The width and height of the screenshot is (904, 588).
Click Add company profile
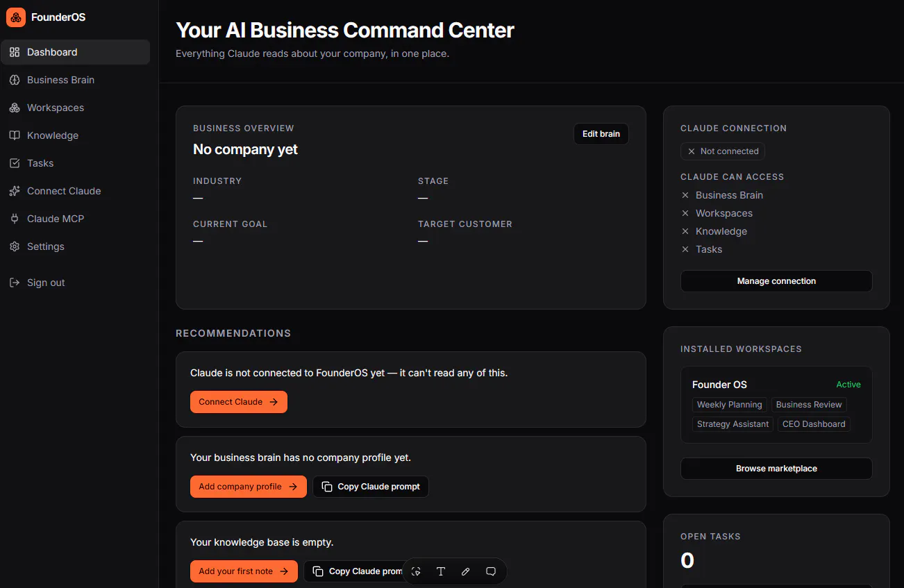point(249,487)
